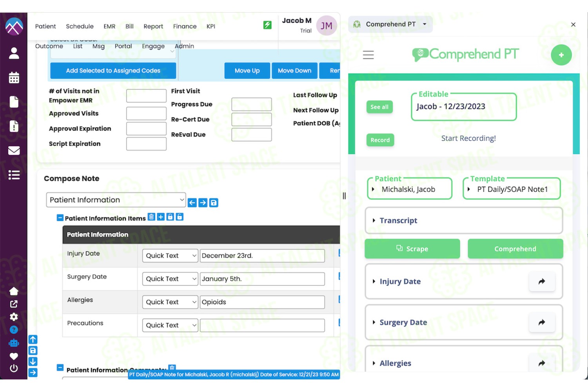Viewport: 588px width, 392px height.
Task: Open the Finance menu
Action: tap(185, 26)
